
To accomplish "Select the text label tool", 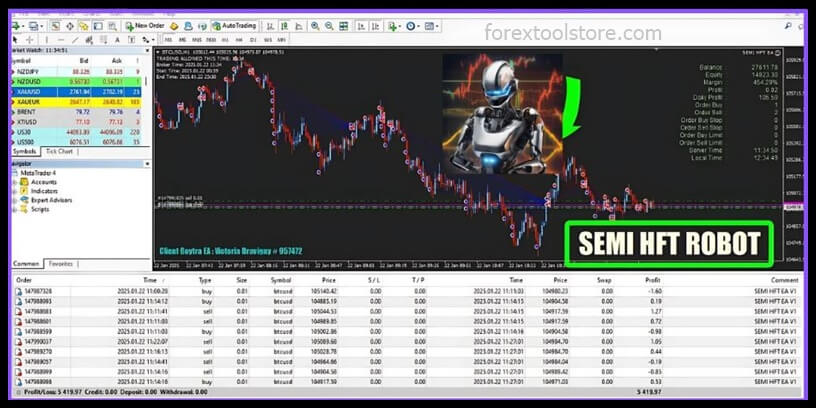I will pyautogui.click(x=131, y=40).
